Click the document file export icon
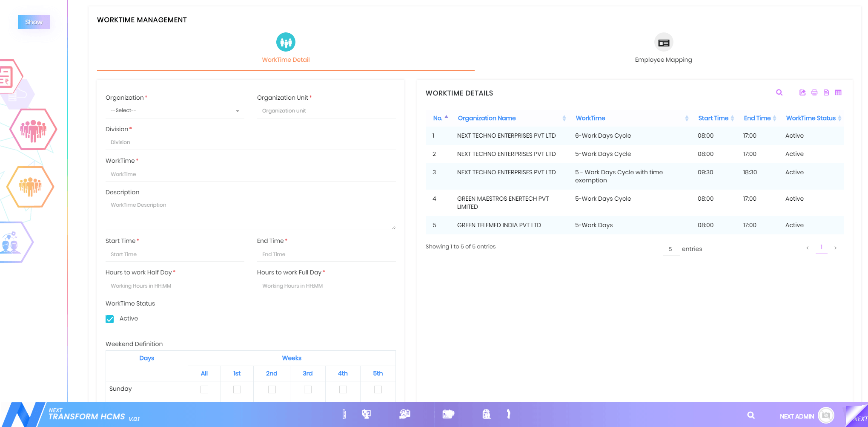 [x=826, y=92]
